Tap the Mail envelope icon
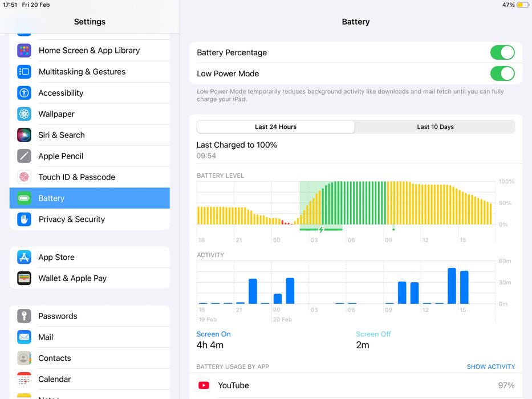Viewport: 532px width, 399px height. 24,337
